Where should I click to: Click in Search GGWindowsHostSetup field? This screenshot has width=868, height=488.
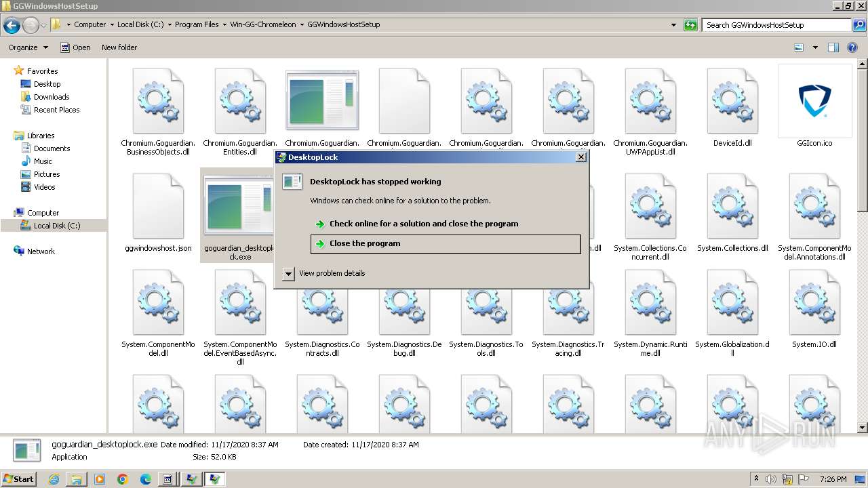click(776, 25)
